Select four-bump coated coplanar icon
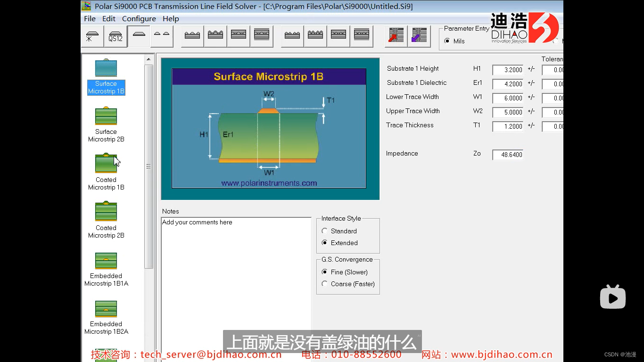The width and height of the screenshot is (644, 362). coord(315,36)
